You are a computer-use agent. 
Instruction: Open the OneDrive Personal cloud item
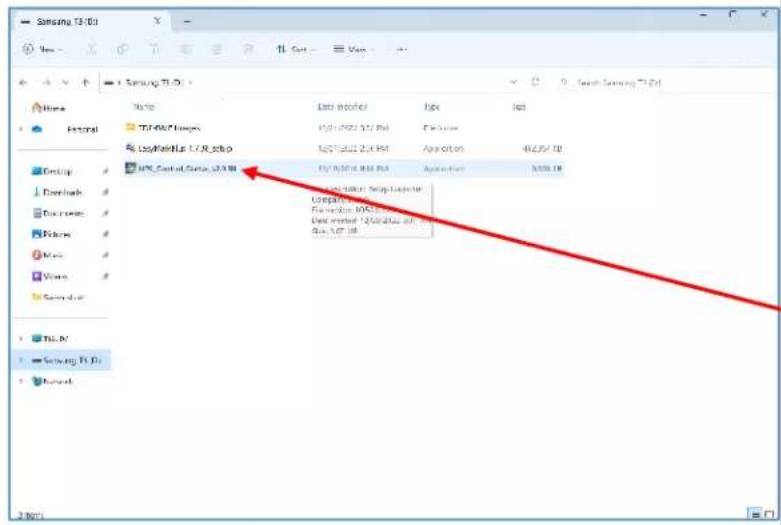point(65,130)
